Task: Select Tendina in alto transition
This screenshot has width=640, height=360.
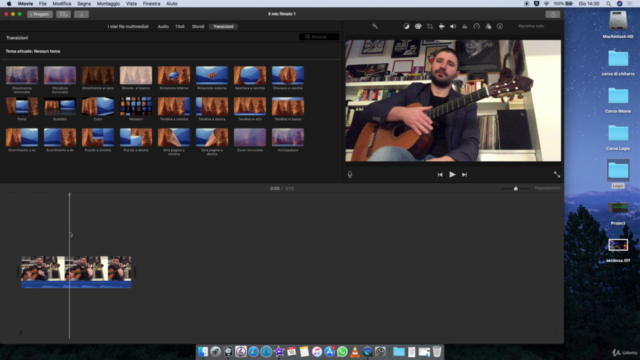Action: tap(250, 107)
